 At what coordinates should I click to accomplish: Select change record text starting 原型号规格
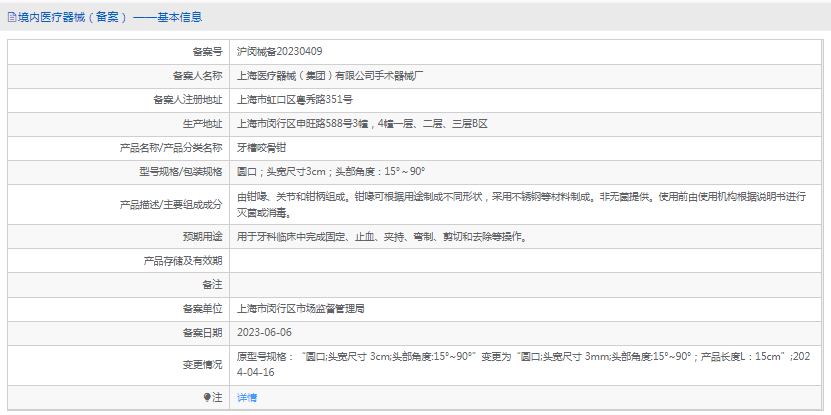(x=524, y=365)
